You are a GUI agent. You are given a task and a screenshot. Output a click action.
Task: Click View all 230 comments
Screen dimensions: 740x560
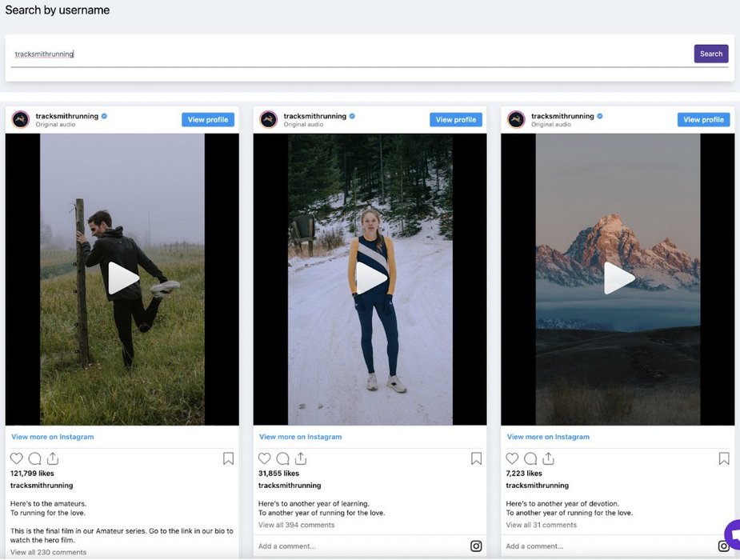[49, 552]
